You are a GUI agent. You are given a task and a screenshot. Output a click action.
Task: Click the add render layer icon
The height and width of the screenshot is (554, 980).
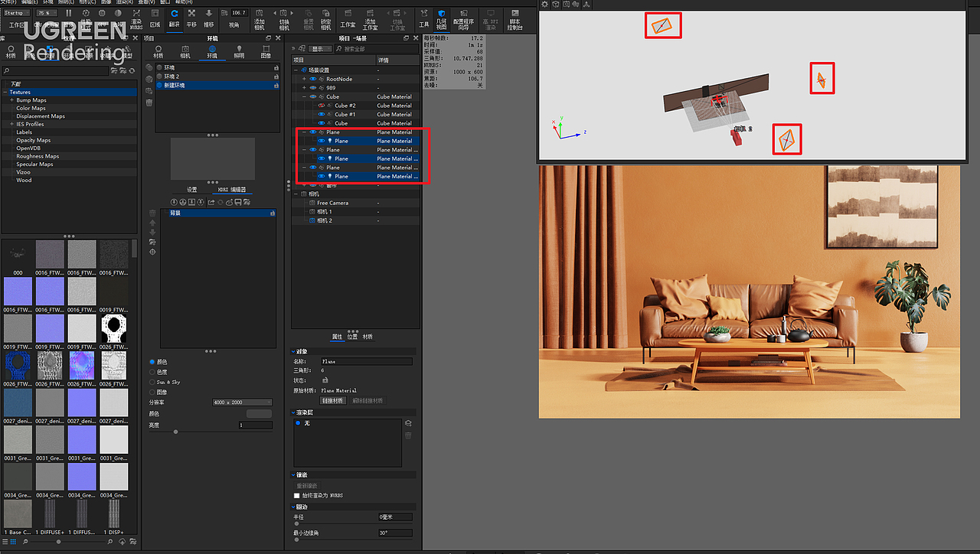click(x=408, y=423)
